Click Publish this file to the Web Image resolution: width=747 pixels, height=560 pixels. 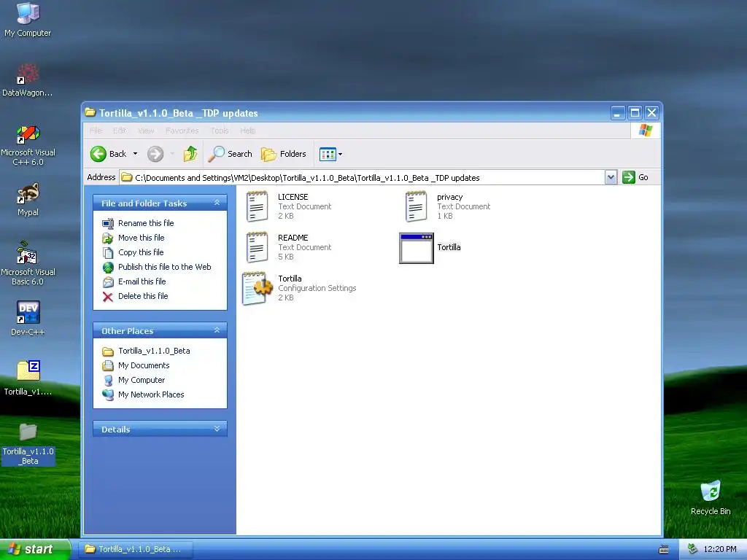(x=164, y=267)
